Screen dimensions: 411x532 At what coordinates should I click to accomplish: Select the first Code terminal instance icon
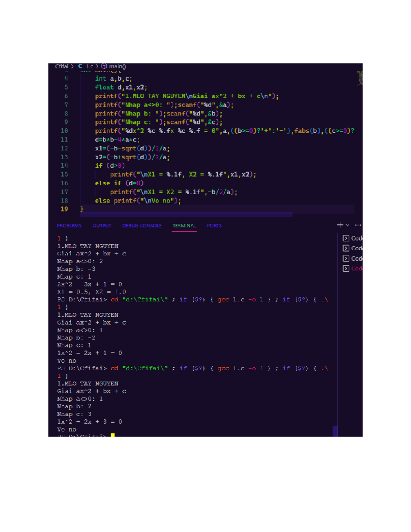point(346,238)
